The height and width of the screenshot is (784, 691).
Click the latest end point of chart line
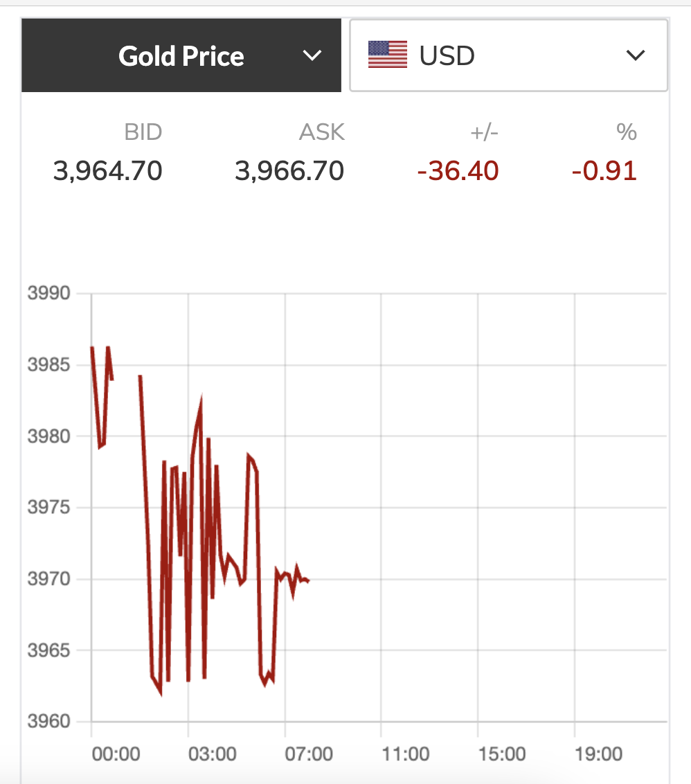(308, 580)
